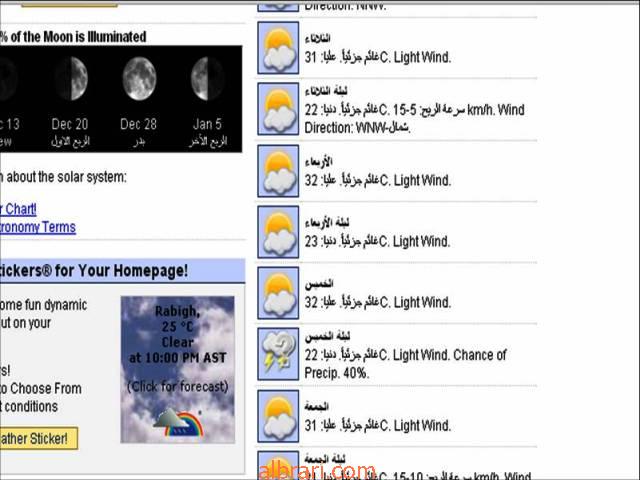This screenshot has height=480, width=640.
Task: Click the "22 ... 15-5 km/h. Wind" forecast line
Action: pyautogui.click(x=415, y=110)
